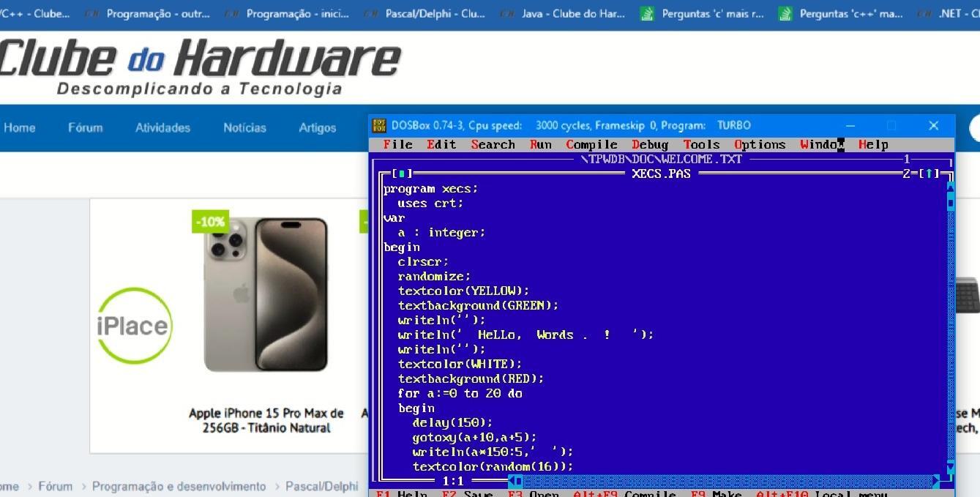Click the F2 Save status bar shortcut
Viewport: 980px width, 497px height.
click(x=467, y=493)
